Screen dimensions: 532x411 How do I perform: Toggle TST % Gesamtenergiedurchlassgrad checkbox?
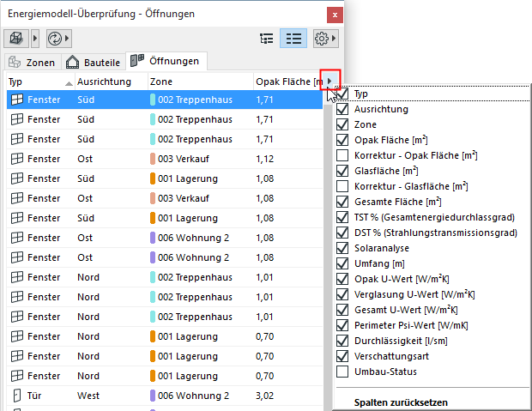pyautogui.click(x=342, y=217)
